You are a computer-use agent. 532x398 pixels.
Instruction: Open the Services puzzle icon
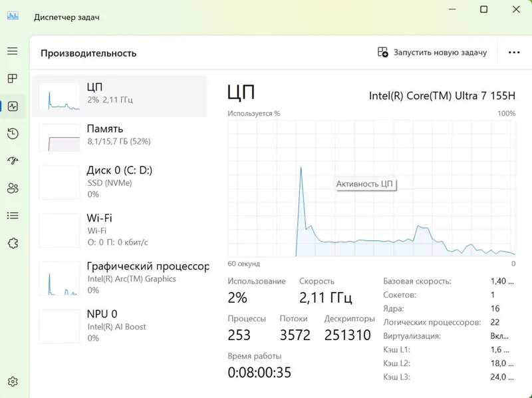(13, 243)
